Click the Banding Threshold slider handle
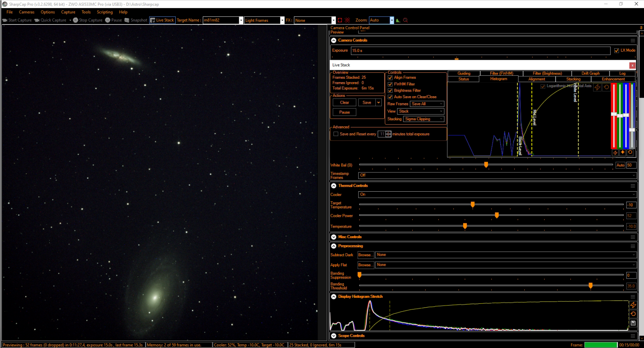Viewport: 644px width, 348px height. (x=591, y=286)
